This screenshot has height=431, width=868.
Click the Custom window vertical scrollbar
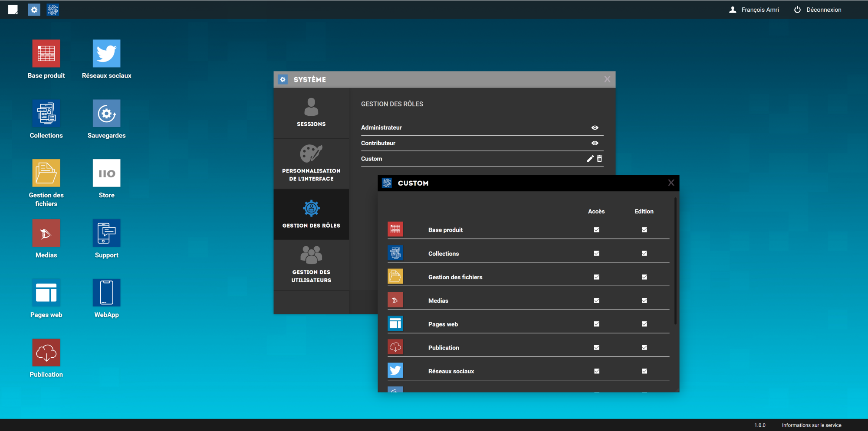point(675,261)
